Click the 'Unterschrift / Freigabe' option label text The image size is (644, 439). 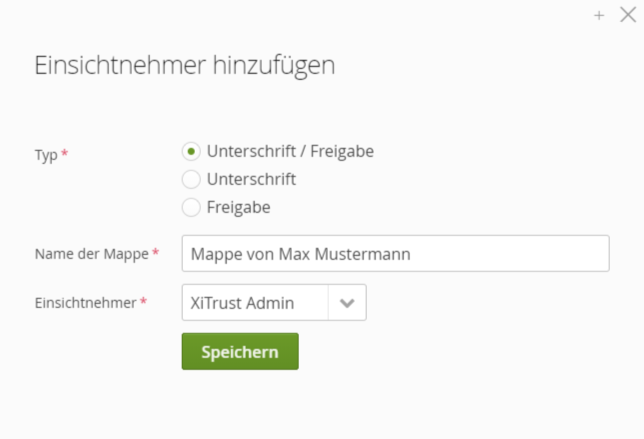coord(290,152)
